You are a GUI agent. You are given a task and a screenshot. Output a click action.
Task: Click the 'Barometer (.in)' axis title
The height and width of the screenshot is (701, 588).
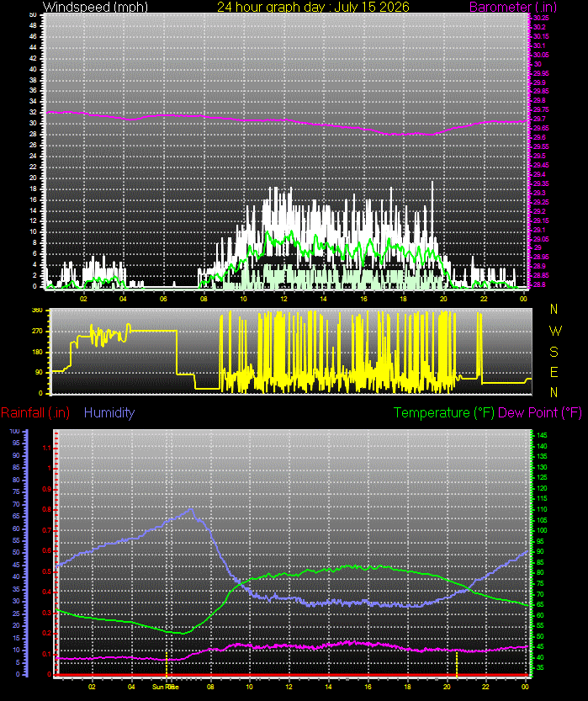point(513,7)
